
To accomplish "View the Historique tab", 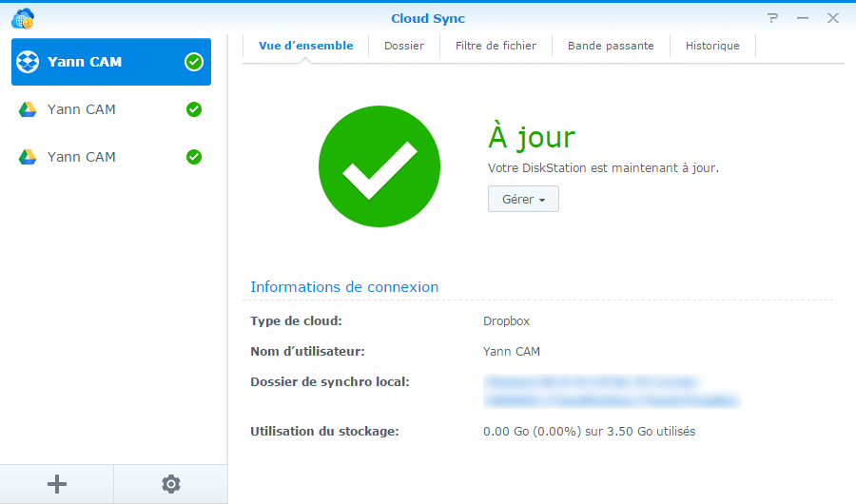I will [712, 46].
